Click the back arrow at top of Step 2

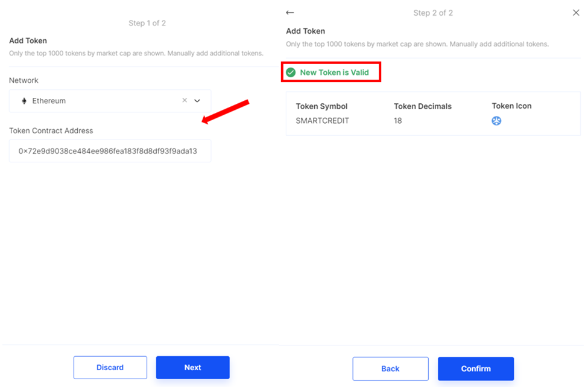290,13
